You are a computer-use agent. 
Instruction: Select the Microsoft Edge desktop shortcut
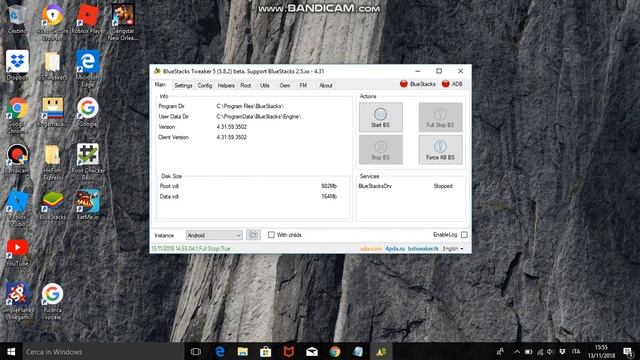88,69
